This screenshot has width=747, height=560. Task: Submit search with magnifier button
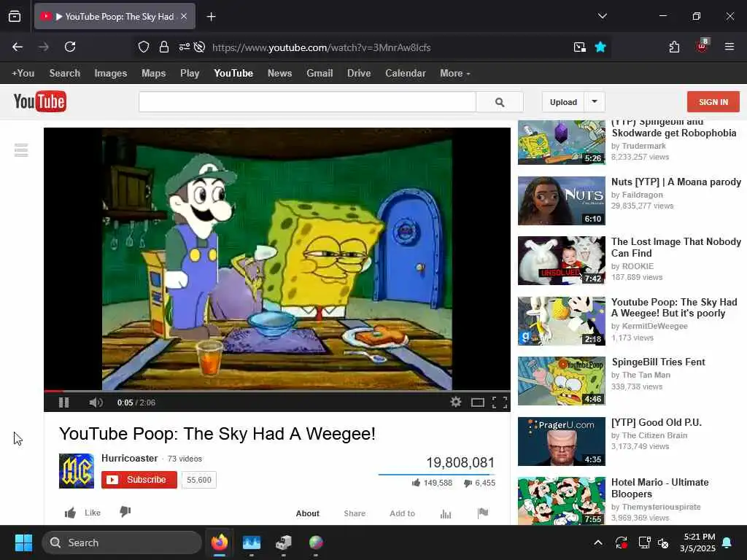(500, 102)
